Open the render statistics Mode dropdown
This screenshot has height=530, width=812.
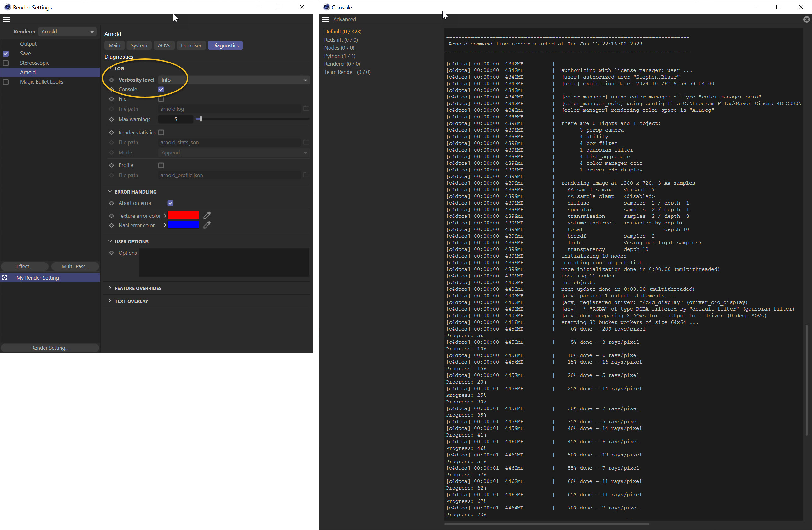coord(305,153)
